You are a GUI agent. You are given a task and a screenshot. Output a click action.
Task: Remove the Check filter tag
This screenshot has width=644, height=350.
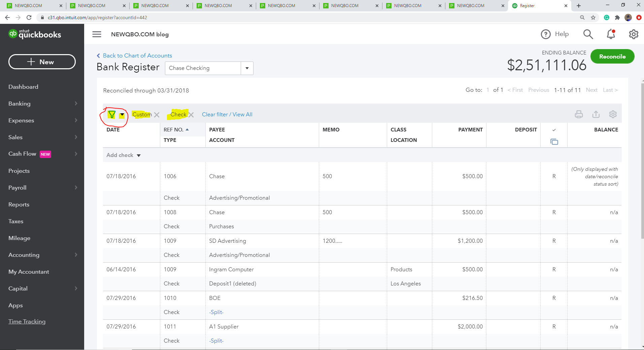tap(191, 115)
